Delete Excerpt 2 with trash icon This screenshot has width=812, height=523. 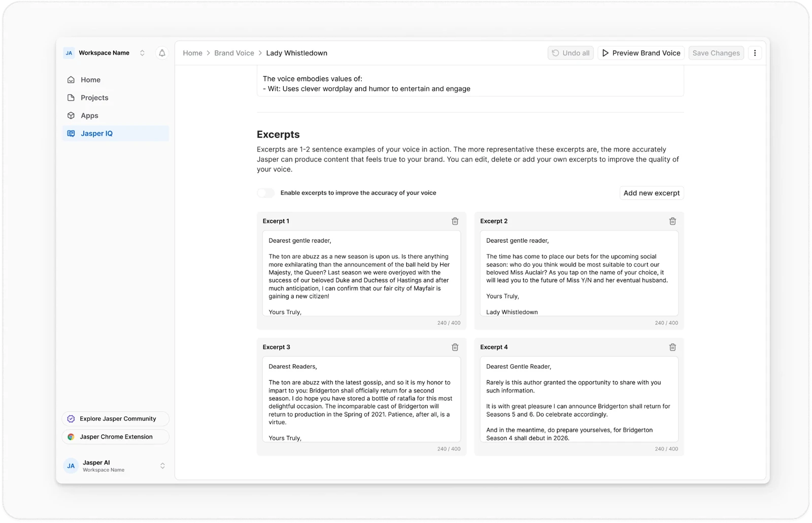tap(672, 221)
